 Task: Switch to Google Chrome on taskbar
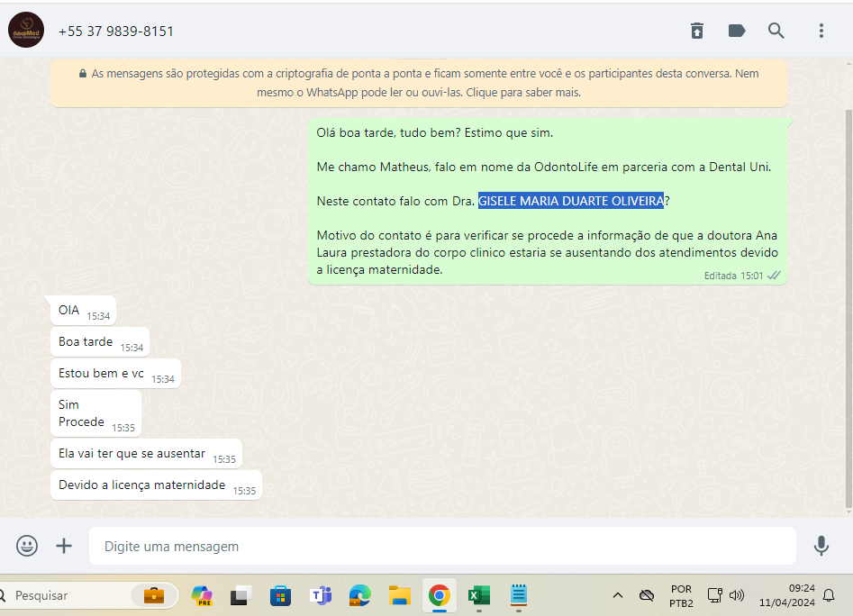[x=439, y=595]
